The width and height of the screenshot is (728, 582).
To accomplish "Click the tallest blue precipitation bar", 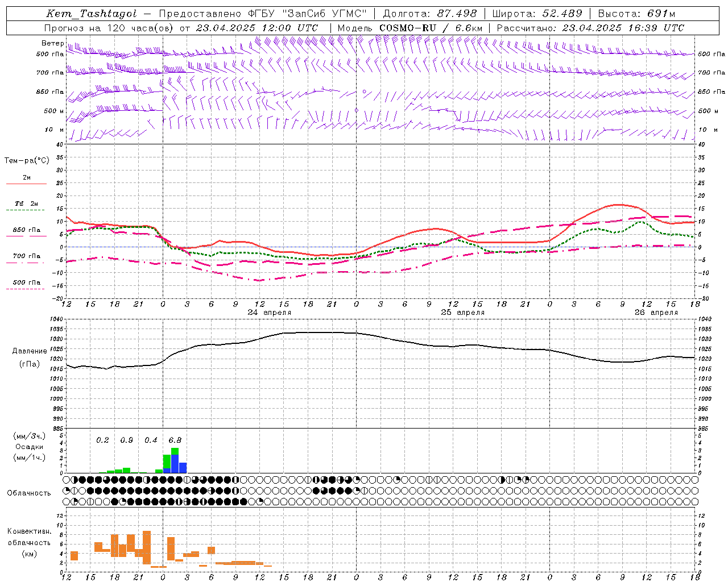I will pyautogui.click(x=175, y=464).
